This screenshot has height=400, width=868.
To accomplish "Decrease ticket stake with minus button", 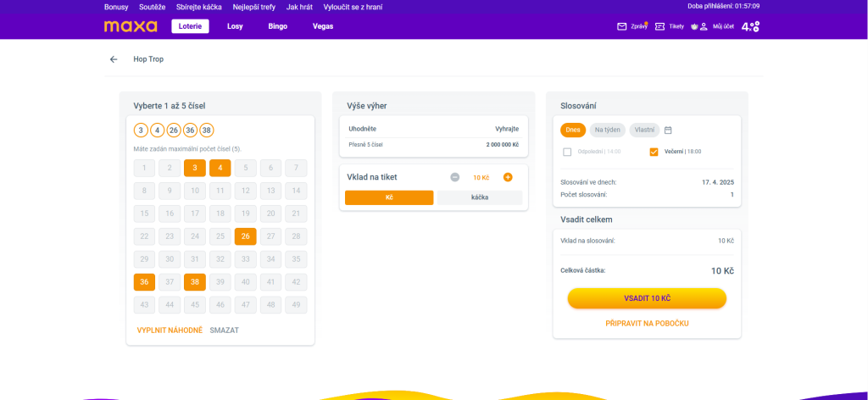I will tap(454, 177).
